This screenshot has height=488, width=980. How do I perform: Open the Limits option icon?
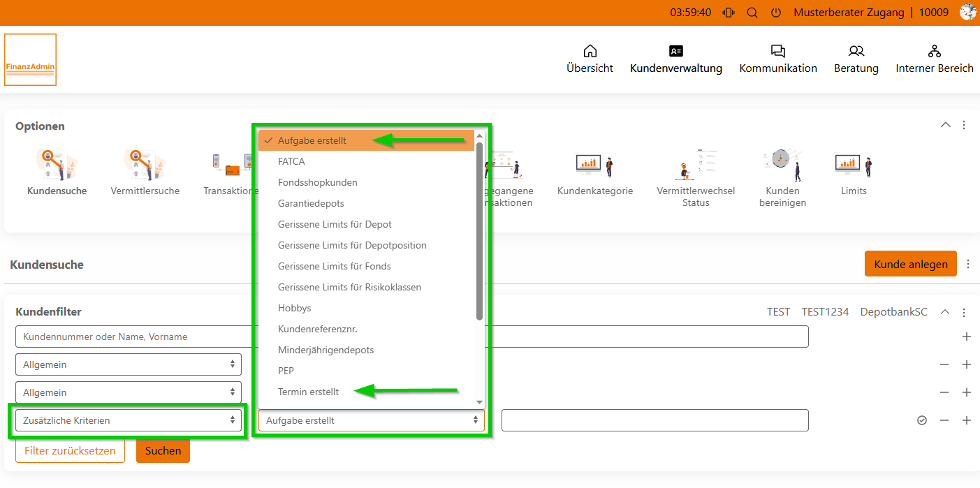854,165
